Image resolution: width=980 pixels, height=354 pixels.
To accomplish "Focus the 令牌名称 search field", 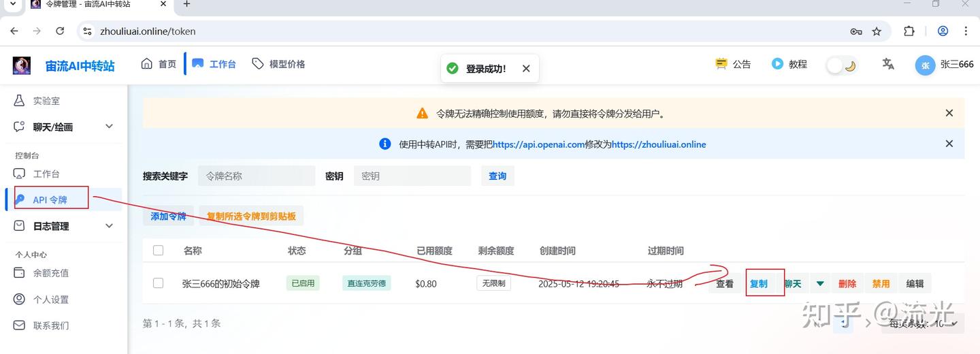I will pyautogui.click(x=257, y=176).
